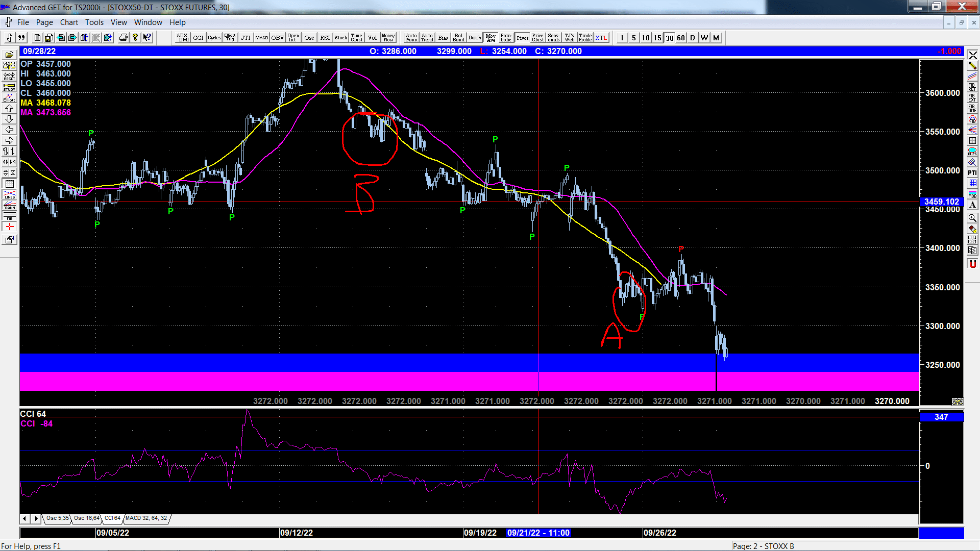Toggle the magnet snap tool
980x551 pixels.
[972, 264]
